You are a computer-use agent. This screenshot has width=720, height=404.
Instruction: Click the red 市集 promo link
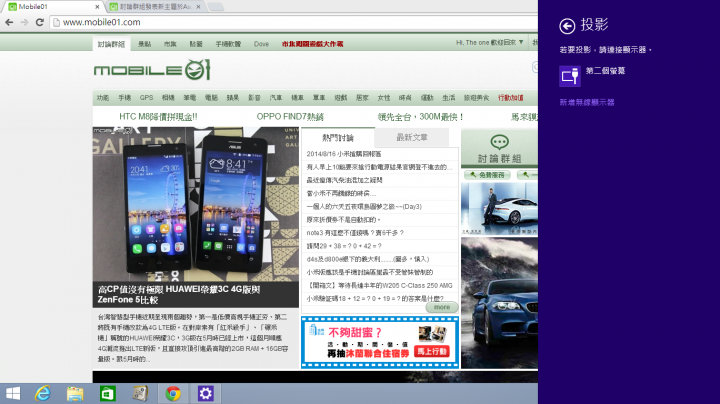(312, 44)
